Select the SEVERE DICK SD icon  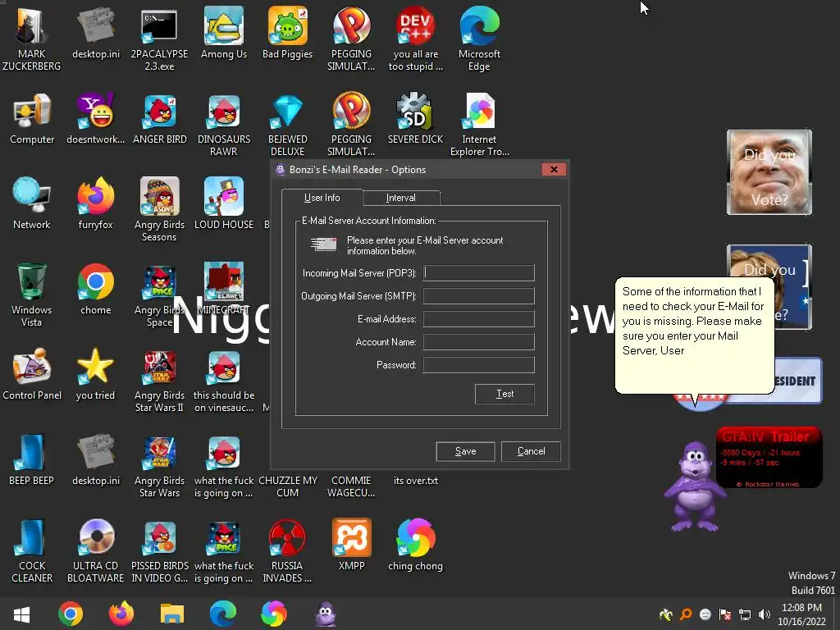pos(416,119)
